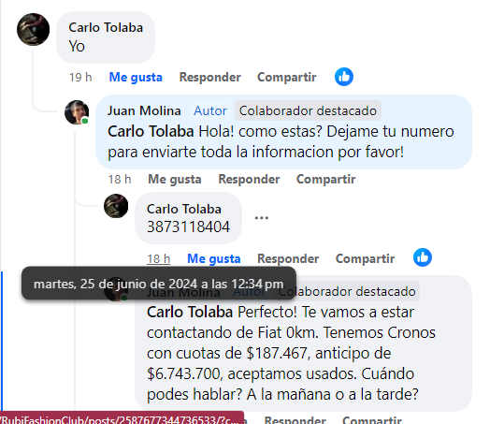Screen dimensions: 504x424
Task: Toggle "Me gusta" on the 3873118404 comment
Action: (214, 258)
